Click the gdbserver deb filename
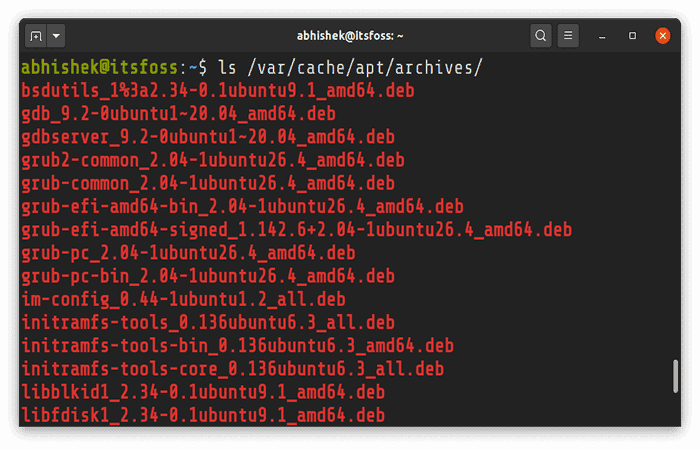This screenshot has width=700, height=450. coord(208,137)
